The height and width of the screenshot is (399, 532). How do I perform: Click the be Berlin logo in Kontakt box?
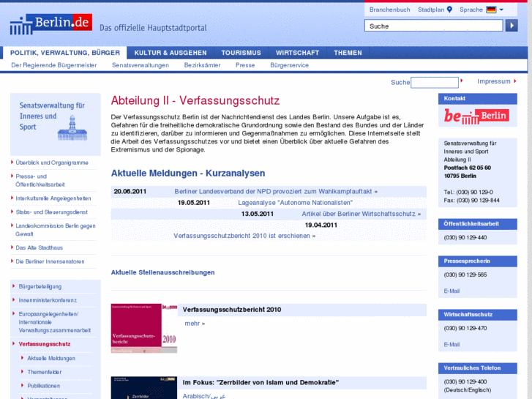[x=477, y=116]
